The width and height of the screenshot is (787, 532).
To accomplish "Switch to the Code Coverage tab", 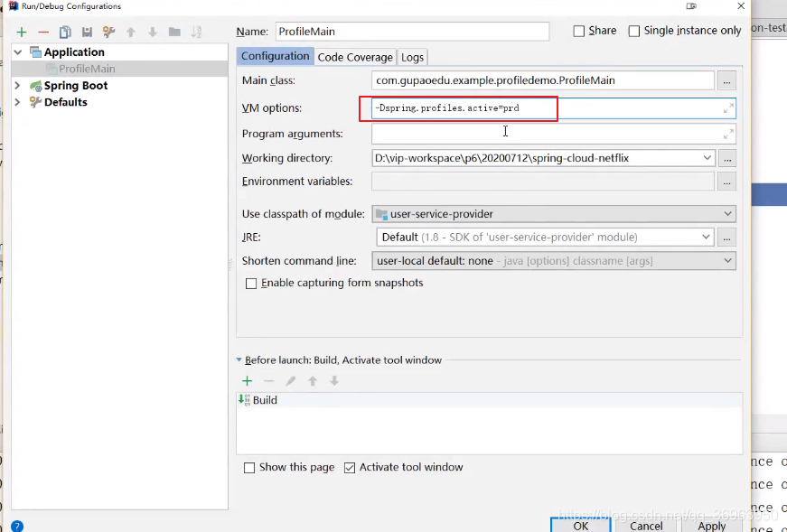I will point(355,57).
